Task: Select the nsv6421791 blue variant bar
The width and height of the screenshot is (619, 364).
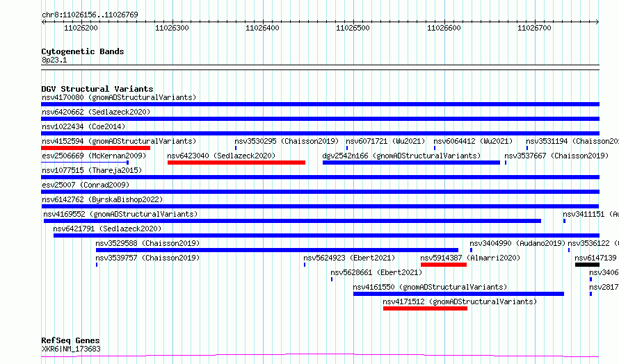Action: pyautogui.click(x=326, y=235)
